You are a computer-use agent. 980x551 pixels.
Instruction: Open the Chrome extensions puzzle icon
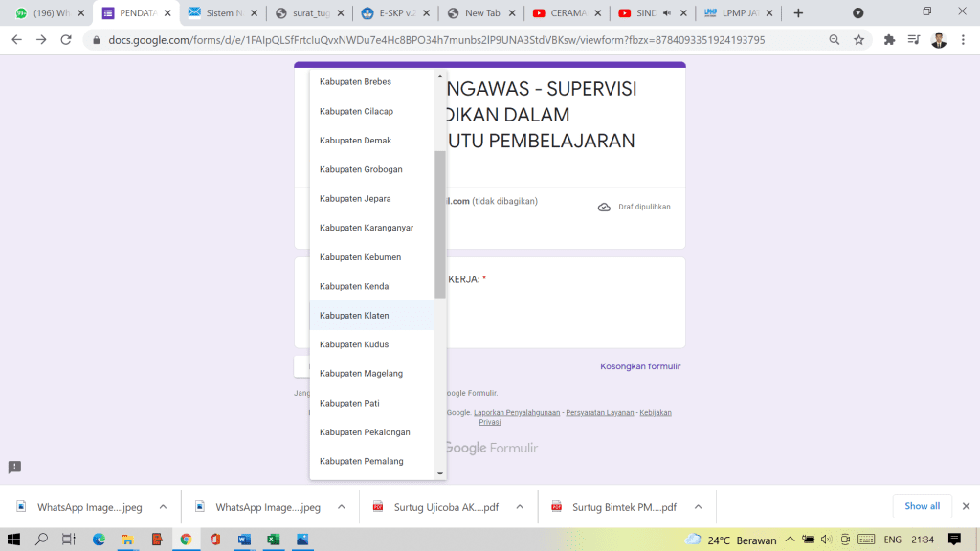pos(889,40)
